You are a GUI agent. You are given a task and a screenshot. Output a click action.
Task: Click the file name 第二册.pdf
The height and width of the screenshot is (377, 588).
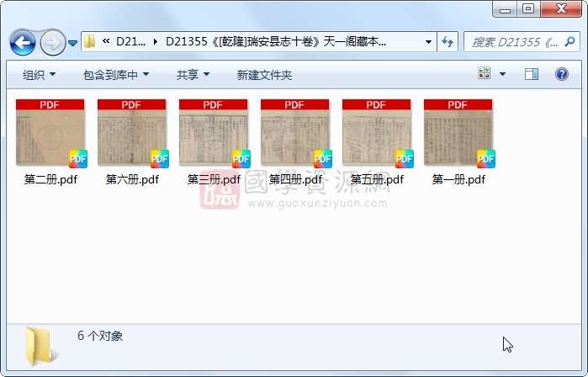point(50,179)
